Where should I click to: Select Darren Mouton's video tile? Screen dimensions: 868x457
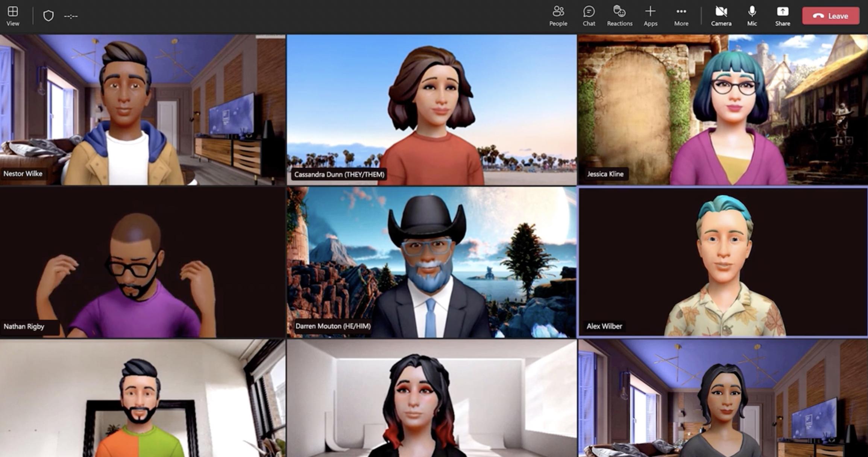(431, 262)
